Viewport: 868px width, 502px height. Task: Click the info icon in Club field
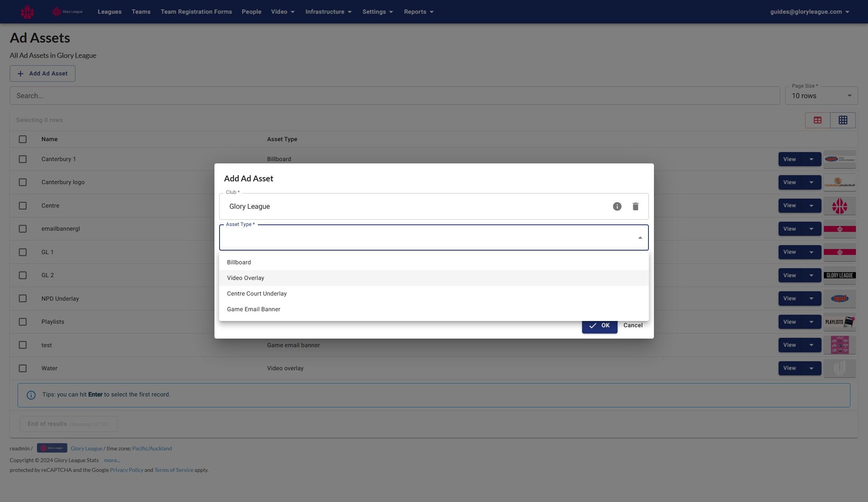[x=617, y=206]
